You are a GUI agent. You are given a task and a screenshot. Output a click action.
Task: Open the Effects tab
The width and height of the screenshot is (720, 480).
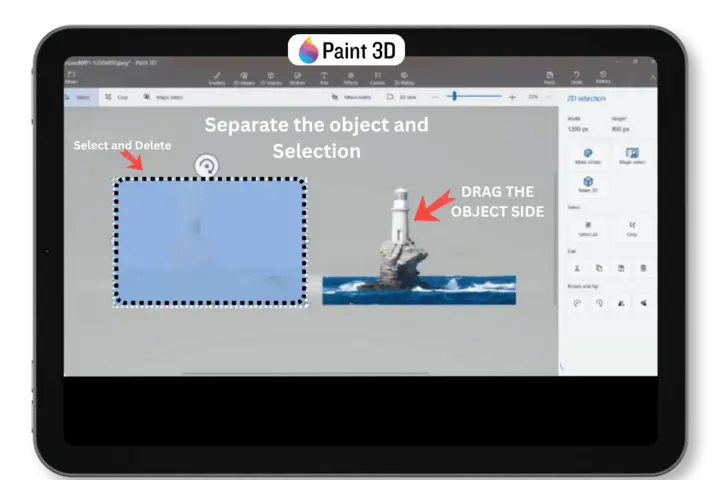pos(351,77)
